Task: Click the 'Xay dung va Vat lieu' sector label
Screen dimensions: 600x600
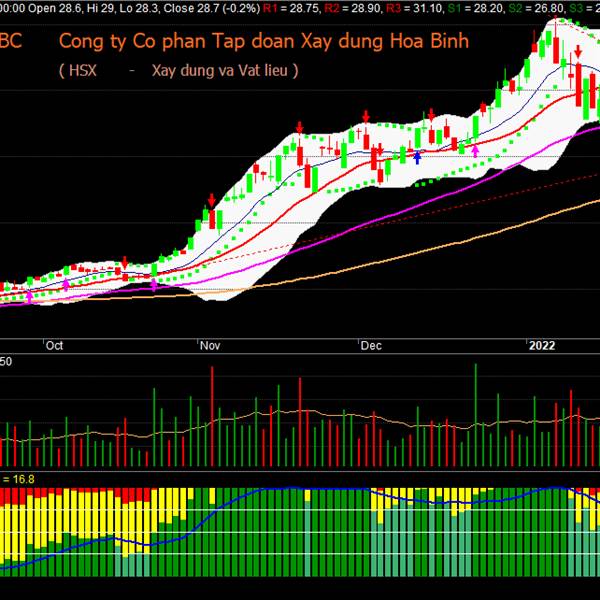Action: 220,71
